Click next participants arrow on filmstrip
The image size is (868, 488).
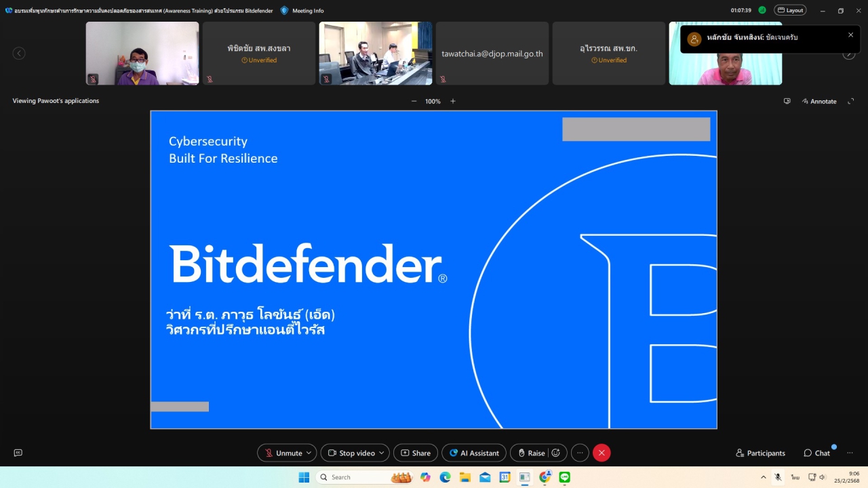click(x=849, y=56)
